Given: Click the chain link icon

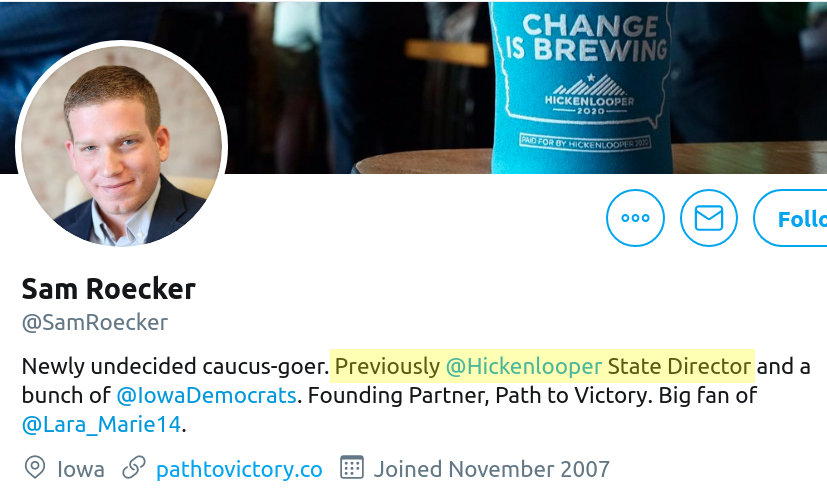Looking at the screenshot, I should point(134,468).
